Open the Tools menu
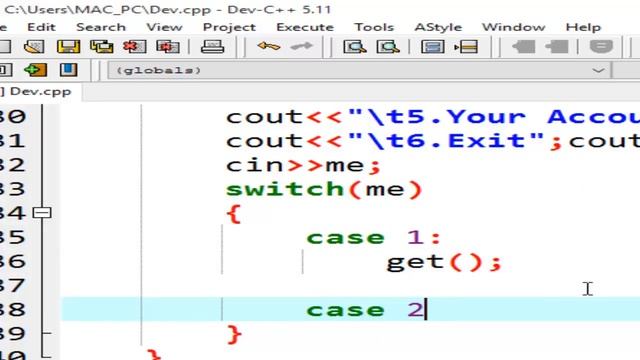The height and width of the screenshot is (360, 640). 374,27
